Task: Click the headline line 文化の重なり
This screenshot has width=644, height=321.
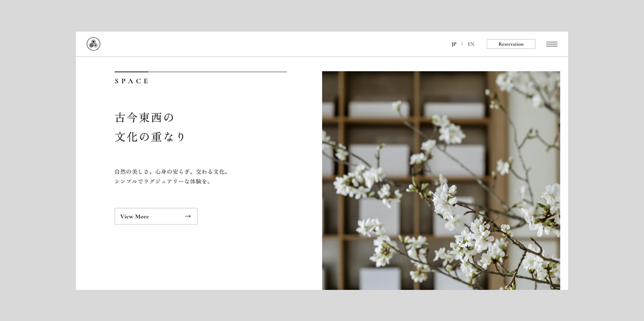Action: click(150, 137)
